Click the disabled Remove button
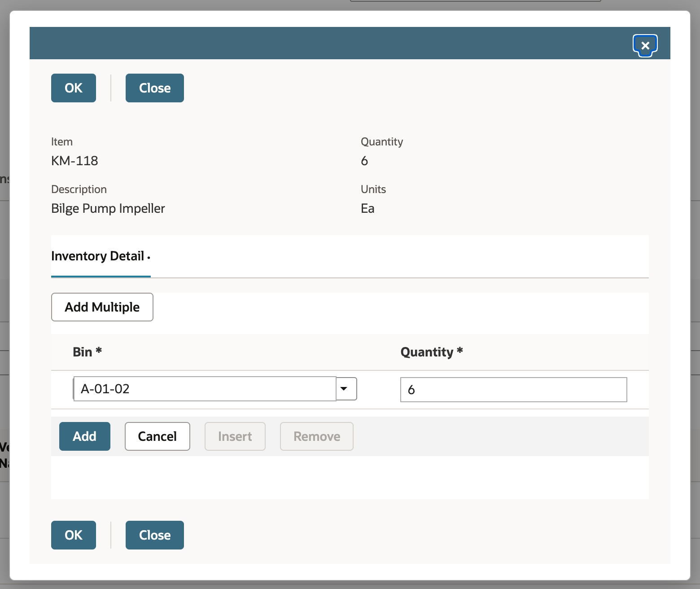Image resolution: width=700 pixels, height=589 pixels. click(317, 436)
